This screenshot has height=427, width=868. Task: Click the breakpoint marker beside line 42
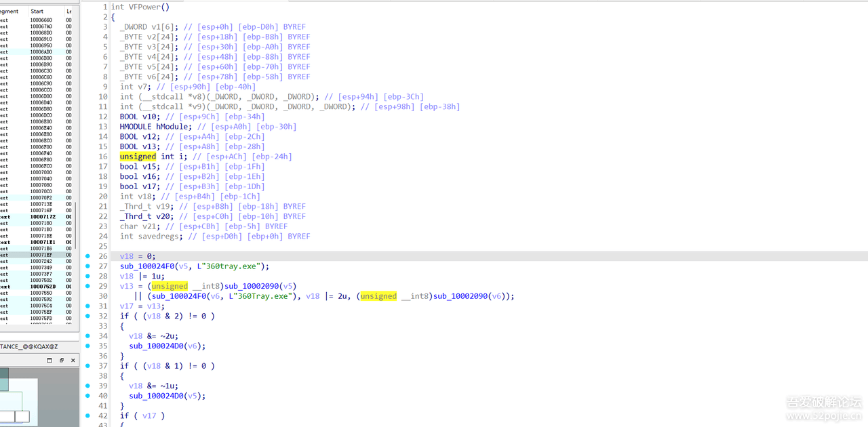87,416
